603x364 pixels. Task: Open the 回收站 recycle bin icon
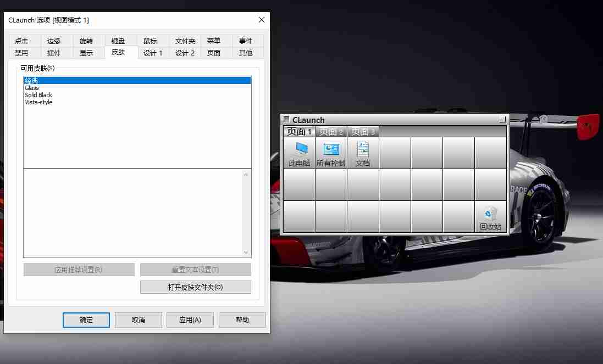[x=490, y=217]
